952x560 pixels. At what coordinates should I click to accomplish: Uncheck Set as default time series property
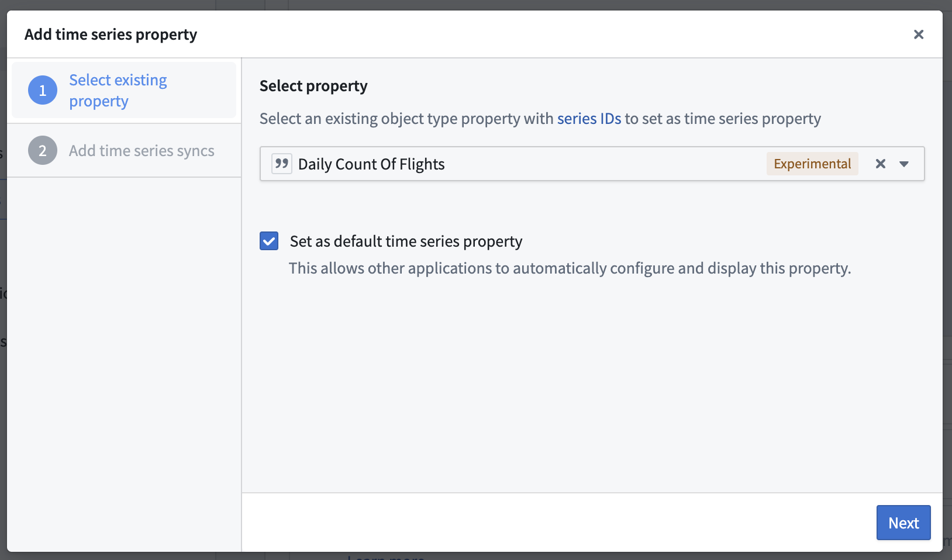click(x=269, y=241)
